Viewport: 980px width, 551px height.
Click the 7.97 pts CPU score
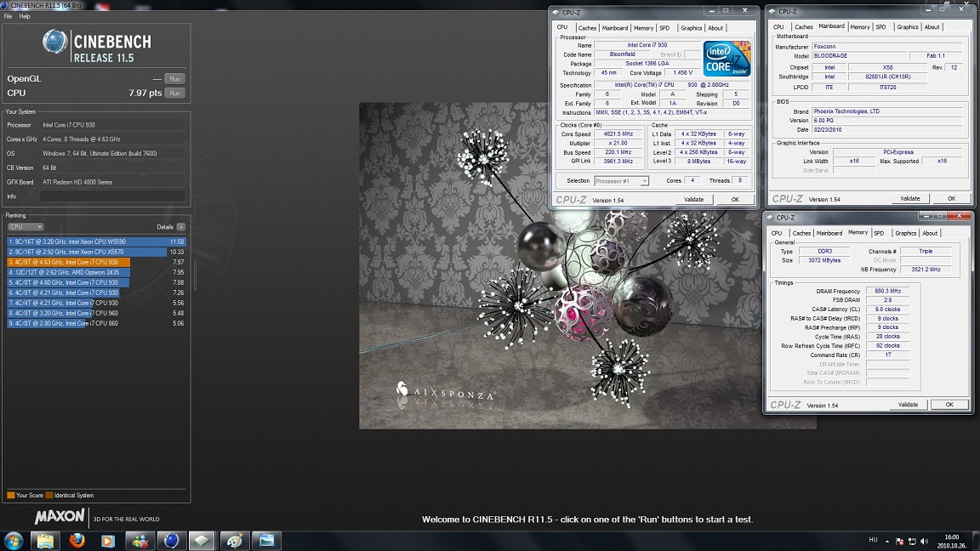click(145, 93)
